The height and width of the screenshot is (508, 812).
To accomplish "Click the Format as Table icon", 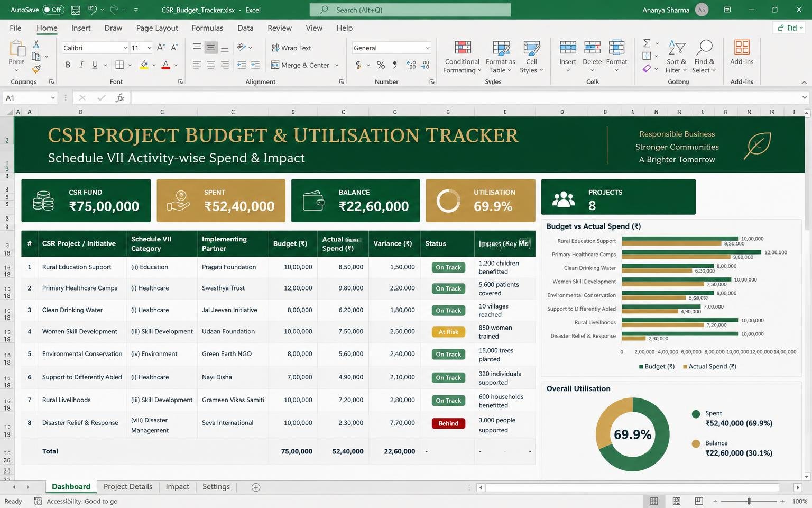I will tap(501, 57).
